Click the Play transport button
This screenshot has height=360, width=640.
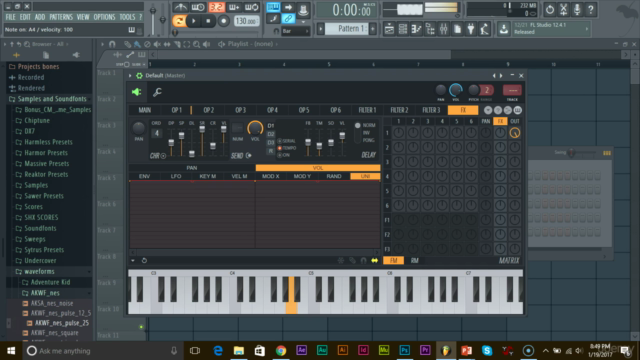point(194,21)
